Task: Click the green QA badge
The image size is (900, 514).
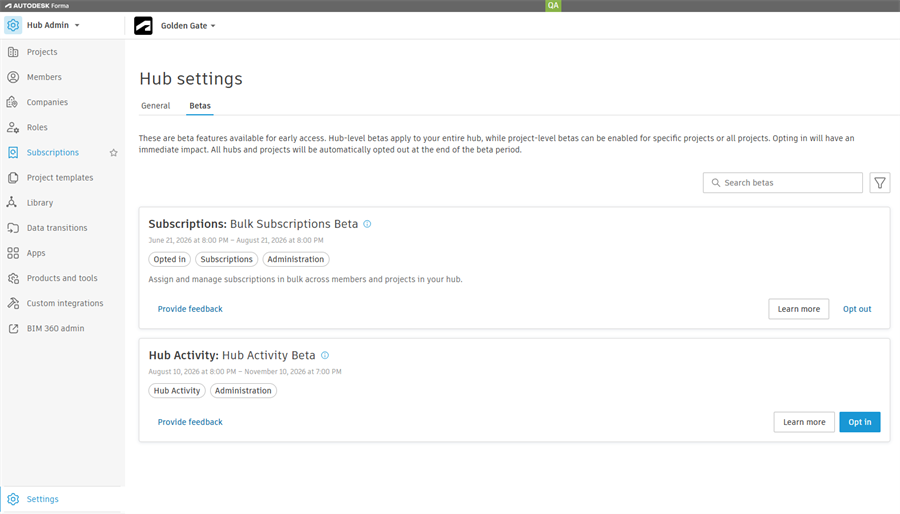Action: tap(553, 6)
